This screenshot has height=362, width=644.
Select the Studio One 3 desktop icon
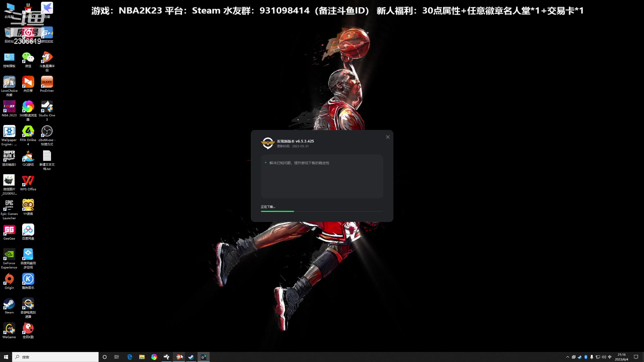[x=47, y=111]
